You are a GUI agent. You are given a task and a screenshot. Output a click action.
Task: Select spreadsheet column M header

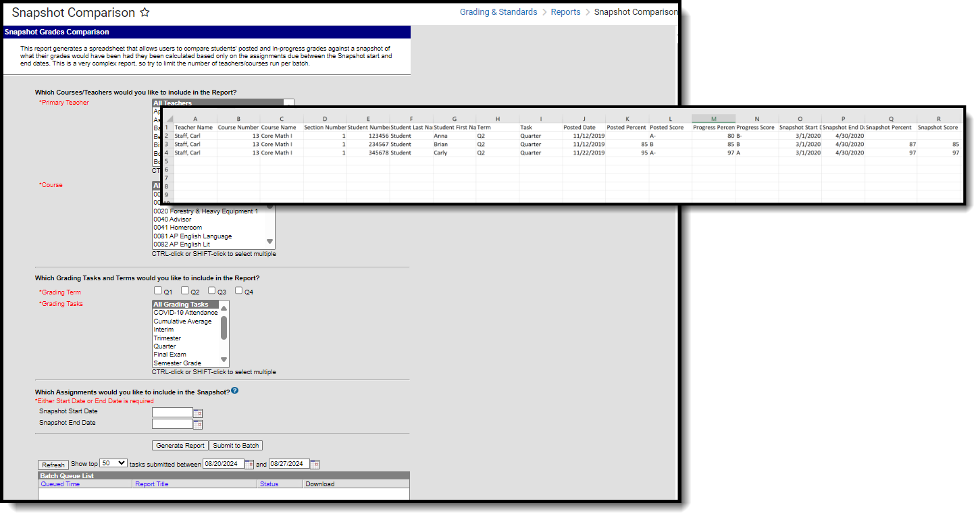click(713, 118)
